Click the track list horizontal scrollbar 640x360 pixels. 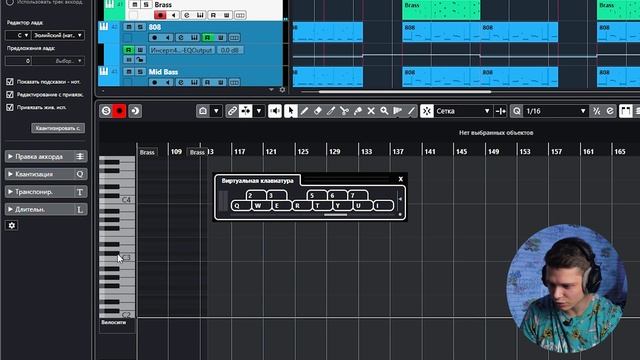pyautogui.click(x=404, y=92)
